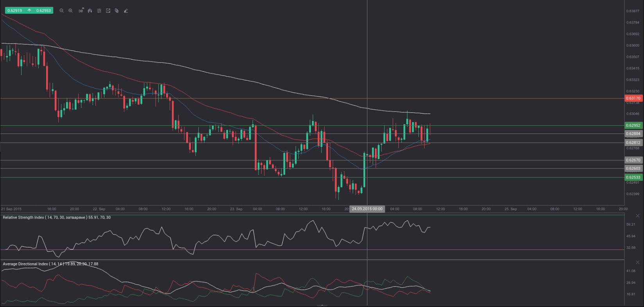Click the Average Directional Index label

coord(50,264)
